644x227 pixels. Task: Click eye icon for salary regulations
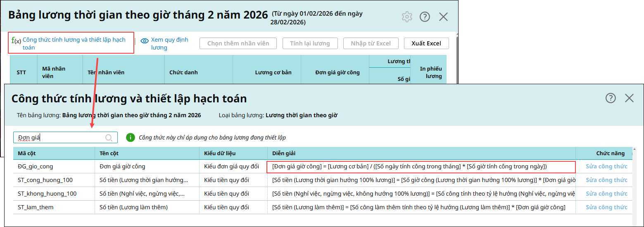pyautogui.click(x=145, y=41)
